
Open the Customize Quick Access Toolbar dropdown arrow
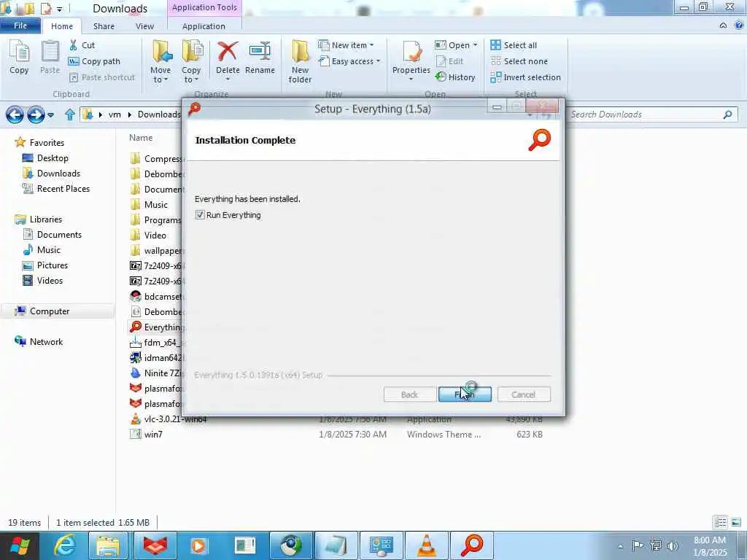click(x=60, y=9)
